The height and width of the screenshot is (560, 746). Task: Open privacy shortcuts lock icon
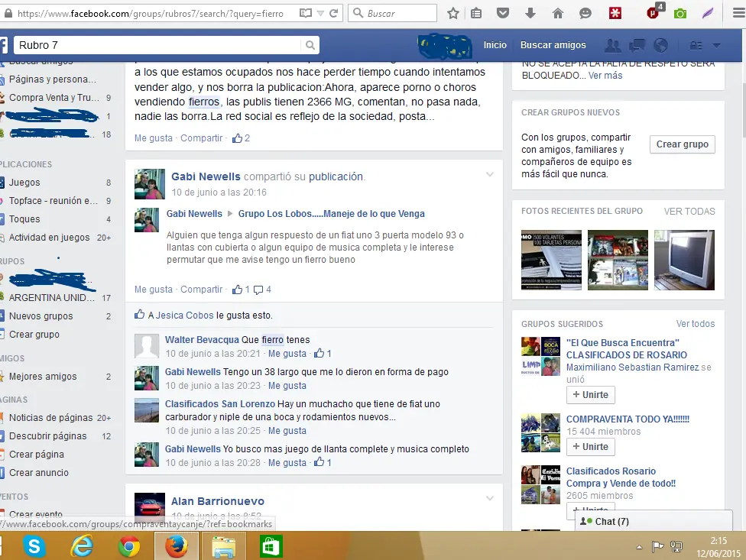click(x=696, y=46)
